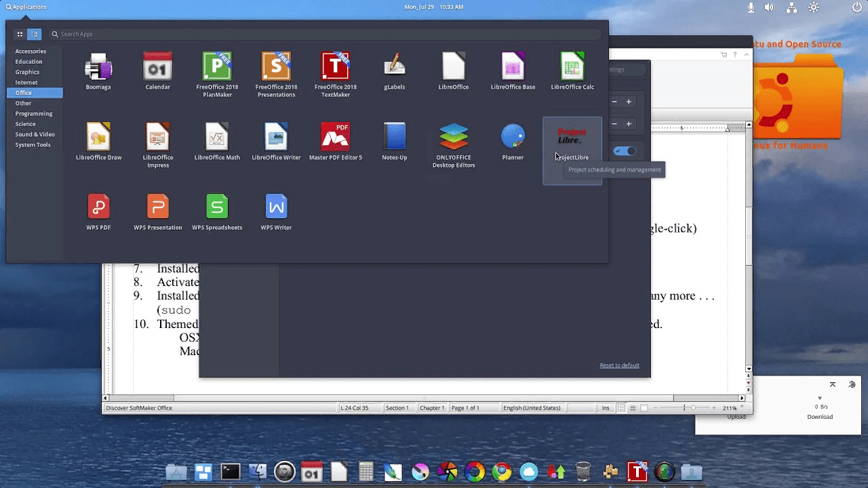Open the Calendar app from the Office list
Viewport: 868px width, 488px height.
(157, 72)
